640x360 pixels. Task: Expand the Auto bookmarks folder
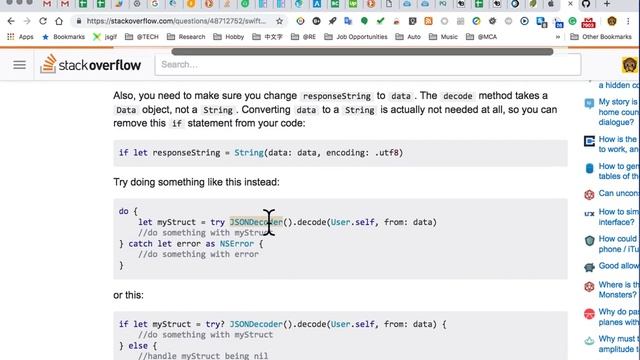[x=408, y=37]
